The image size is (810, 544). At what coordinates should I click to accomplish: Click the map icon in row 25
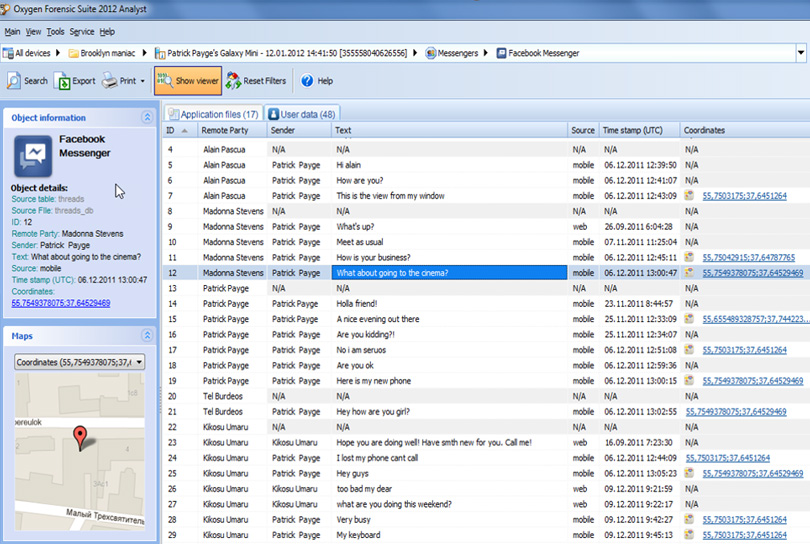(x=689, y=473)
